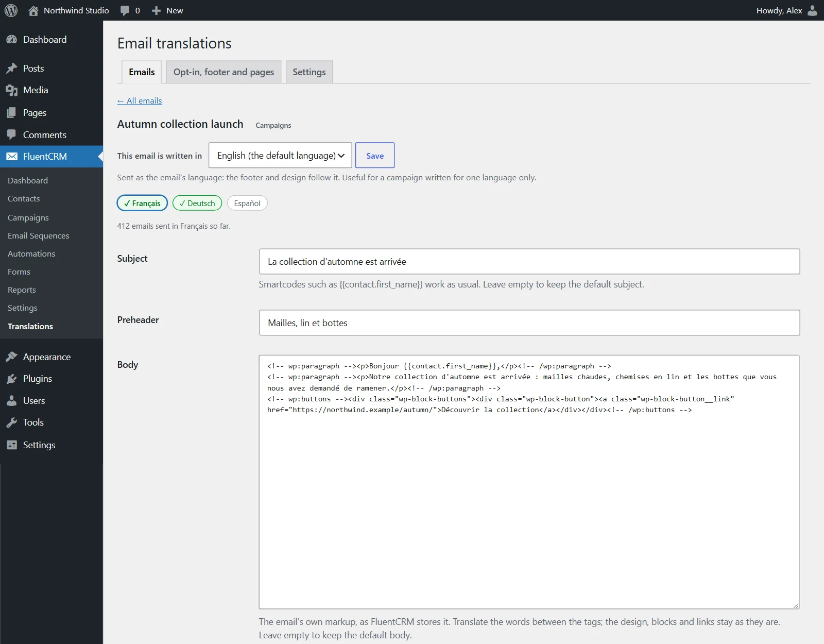Click inside the Body textarea

(x=529, y=482)
